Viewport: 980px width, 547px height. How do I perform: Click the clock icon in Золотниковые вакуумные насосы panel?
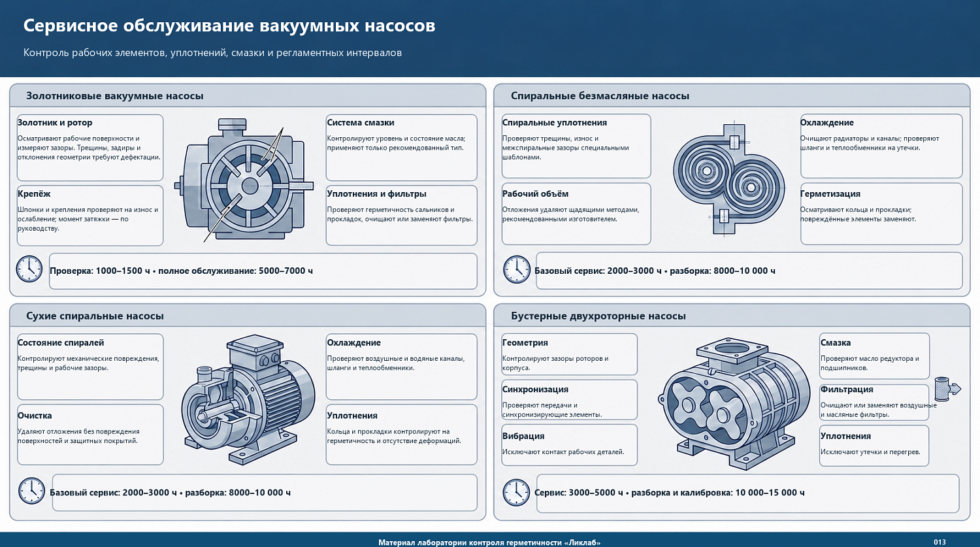pos(29,269)
